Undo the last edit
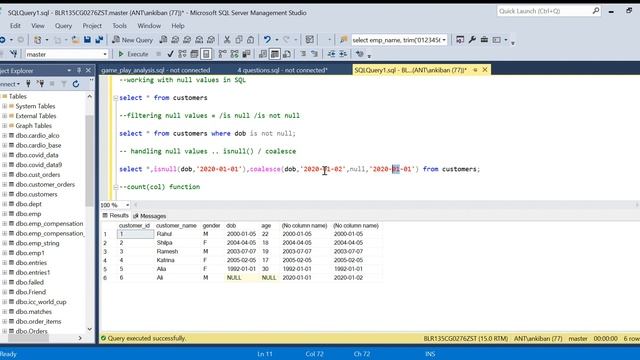 [267, 40]
